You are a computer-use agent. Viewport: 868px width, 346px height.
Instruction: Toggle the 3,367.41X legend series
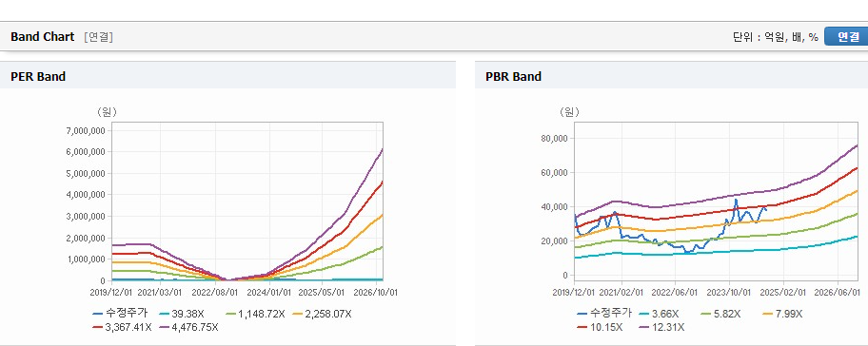coord(121,327)
